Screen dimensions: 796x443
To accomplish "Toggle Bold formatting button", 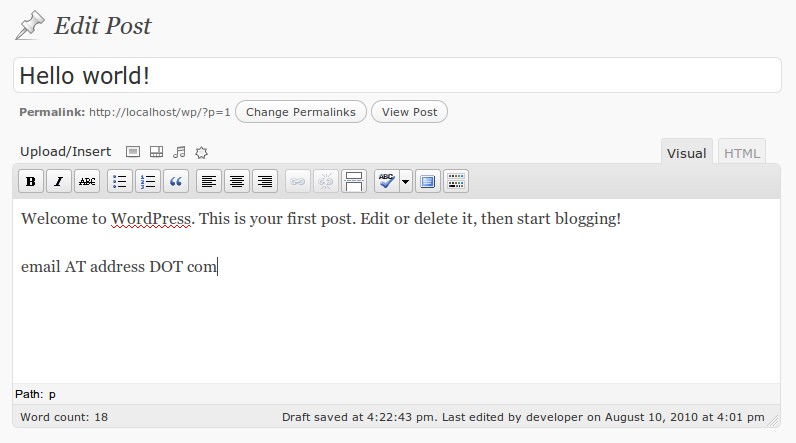I will (x=30, y=181).
